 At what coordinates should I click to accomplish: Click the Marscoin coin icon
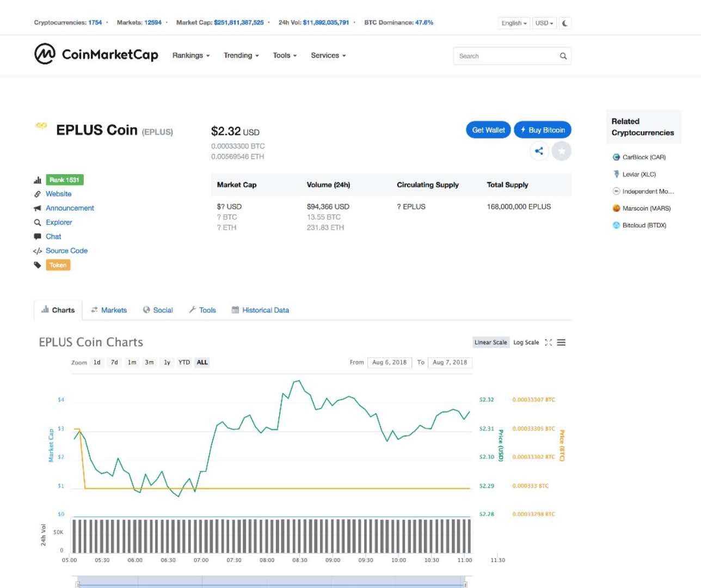(616, 208)
